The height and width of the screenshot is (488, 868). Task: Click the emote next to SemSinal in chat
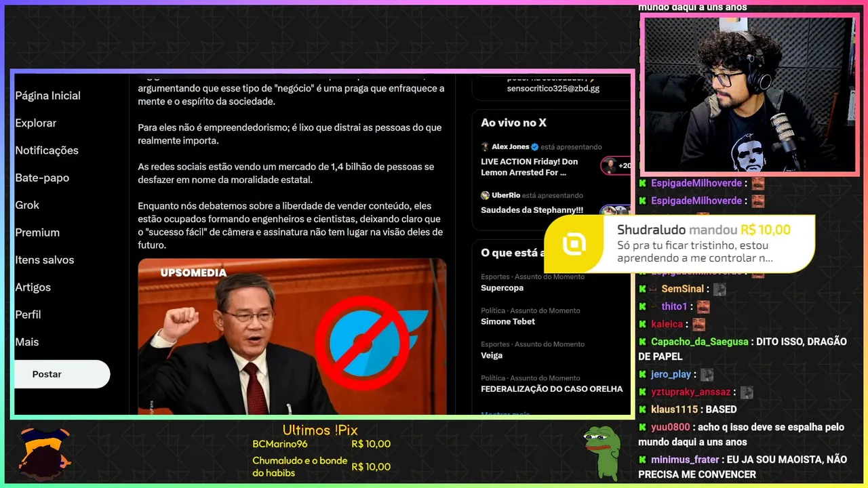(719, 289)
